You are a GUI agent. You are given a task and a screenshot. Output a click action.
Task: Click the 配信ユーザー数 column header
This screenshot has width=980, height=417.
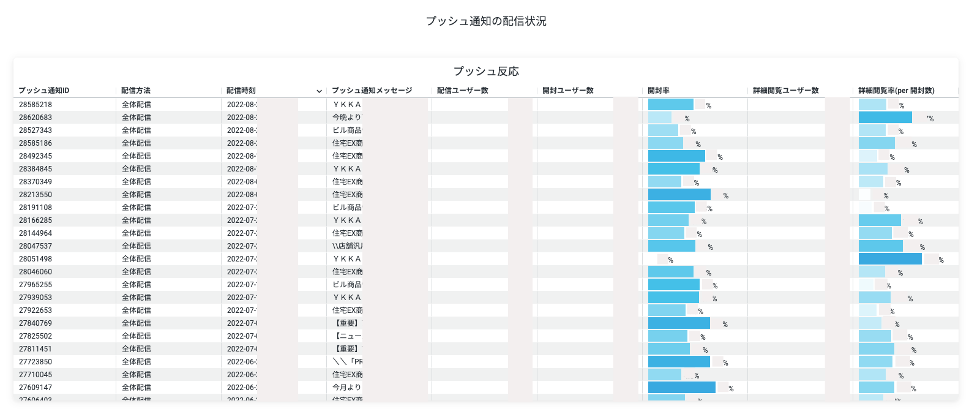tap(463, 91)
